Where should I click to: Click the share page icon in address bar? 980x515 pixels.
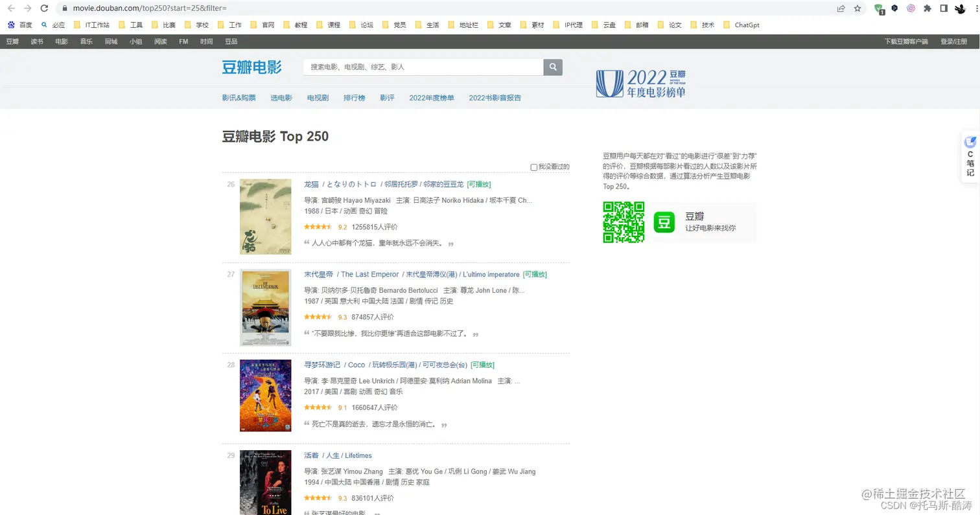pos(841,8)
